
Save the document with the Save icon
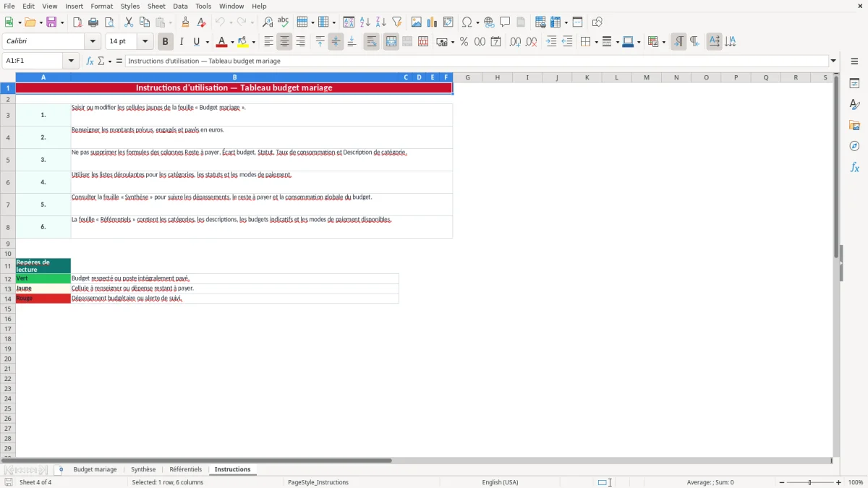51,22
